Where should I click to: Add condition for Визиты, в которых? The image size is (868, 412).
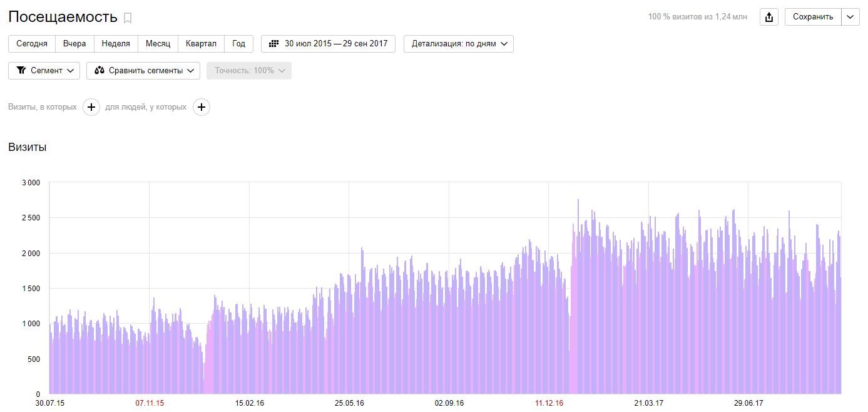[x=91, y=107]
